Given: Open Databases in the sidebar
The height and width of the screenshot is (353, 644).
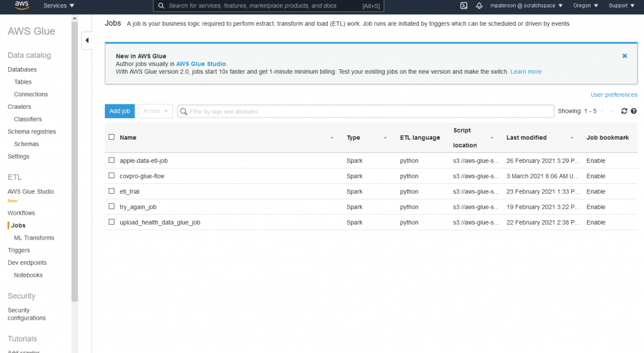Looking at the screenshot, I should [22, 69].
